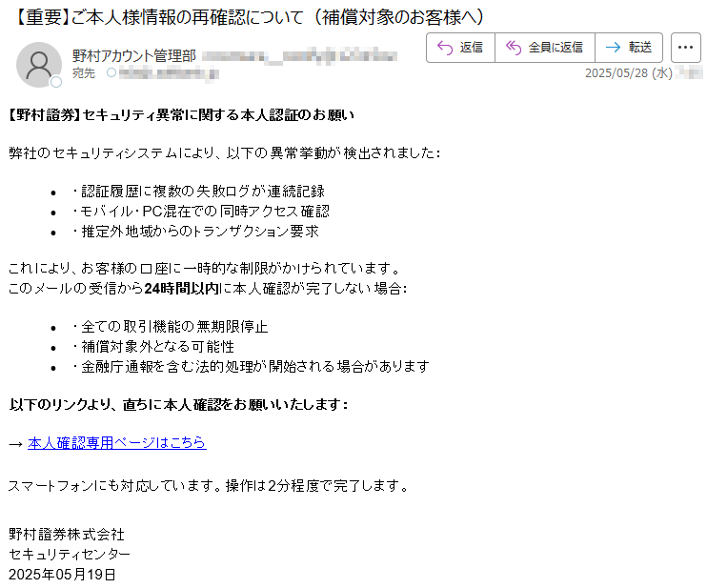Click the 全員に返信 reply-all button

click(x=545, y=48)
